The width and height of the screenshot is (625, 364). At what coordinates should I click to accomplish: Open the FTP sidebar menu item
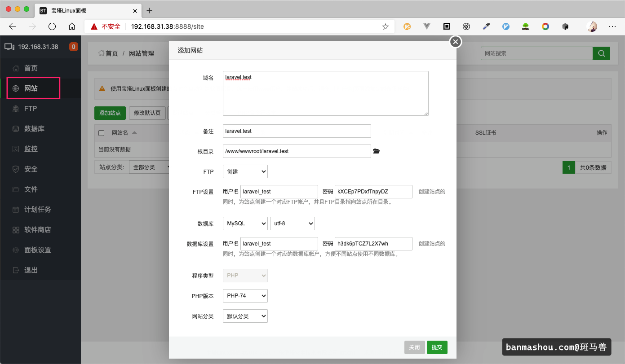tap(40, 109)
